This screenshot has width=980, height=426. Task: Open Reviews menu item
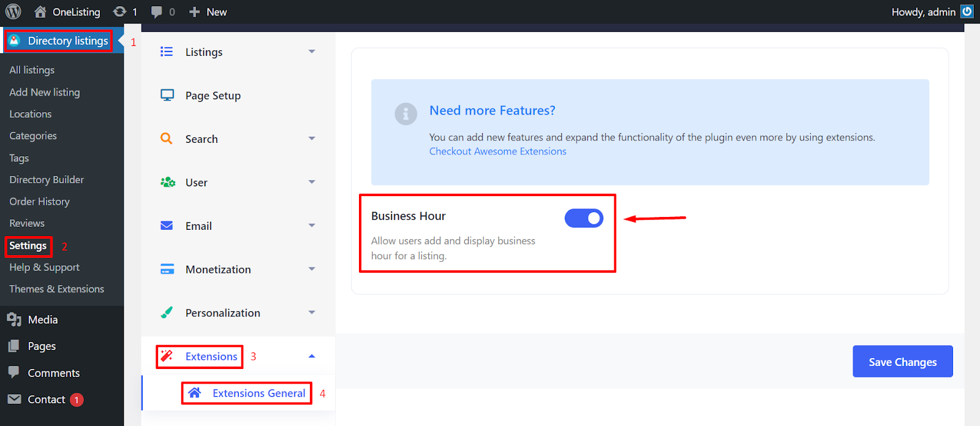click(27, 223)
